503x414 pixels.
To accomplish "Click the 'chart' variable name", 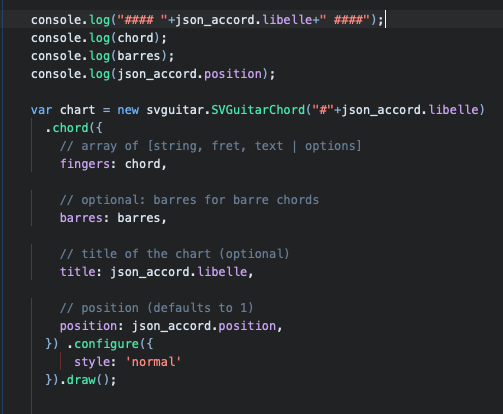I will (x=77, y=110).
